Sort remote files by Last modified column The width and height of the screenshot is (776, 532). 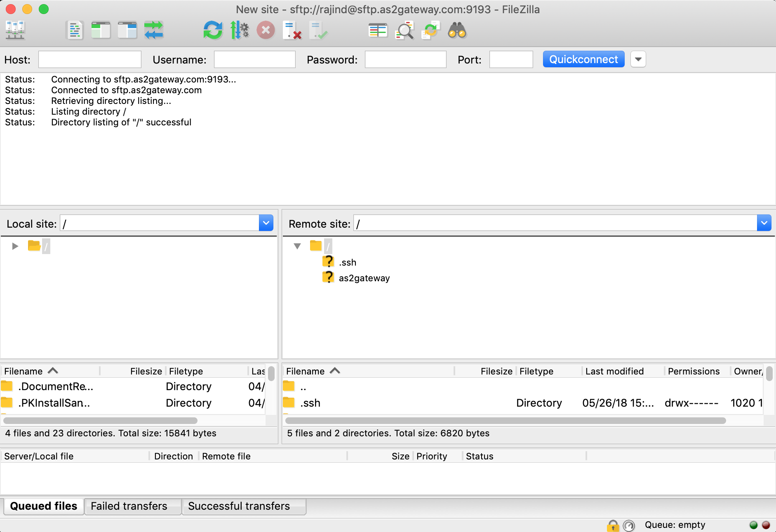[623, 371]
